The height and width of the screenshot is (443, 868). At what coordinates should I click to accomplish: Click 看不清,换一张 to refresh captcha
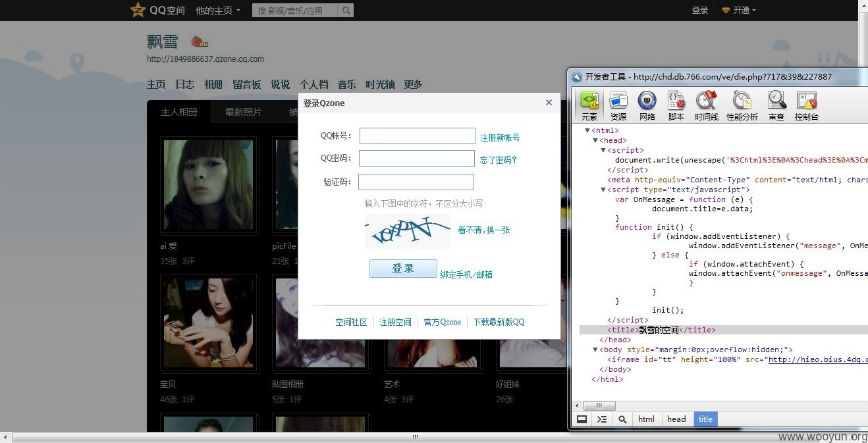pos(484,230)
